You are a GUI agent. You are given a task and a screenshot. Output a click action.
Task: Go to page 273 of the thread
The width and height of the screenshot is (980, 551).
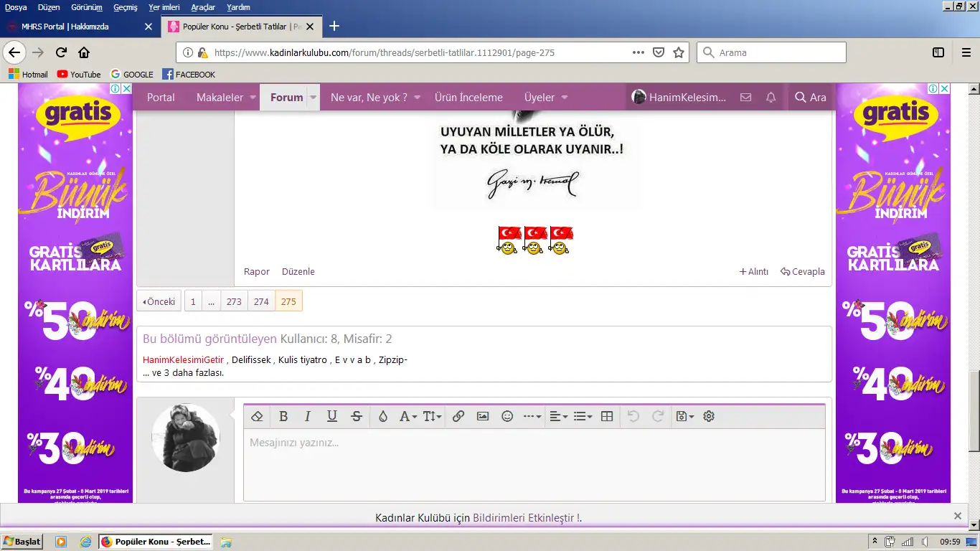pyautogui.click(x=234, y=301)
